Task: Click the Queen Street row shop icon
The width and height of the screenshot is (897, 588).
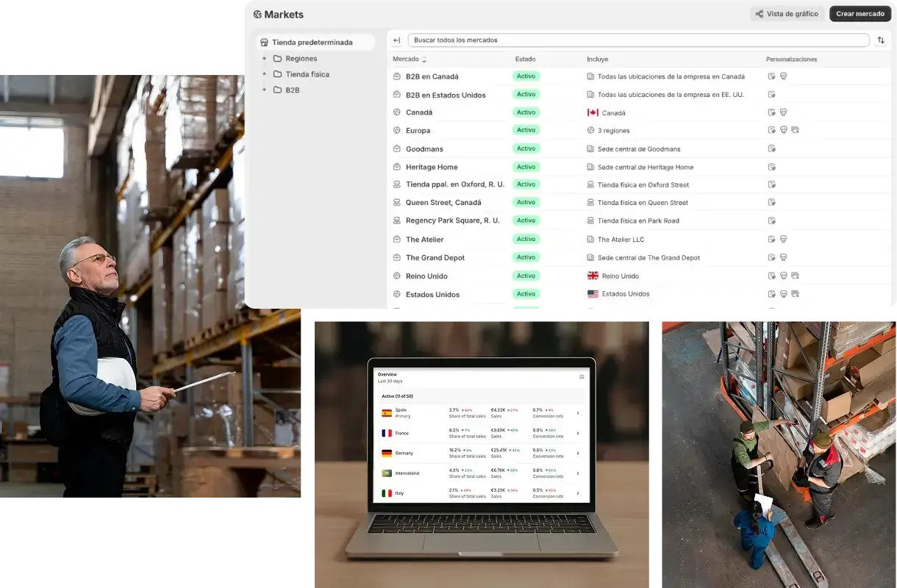Action: click(x=397, y=202)
